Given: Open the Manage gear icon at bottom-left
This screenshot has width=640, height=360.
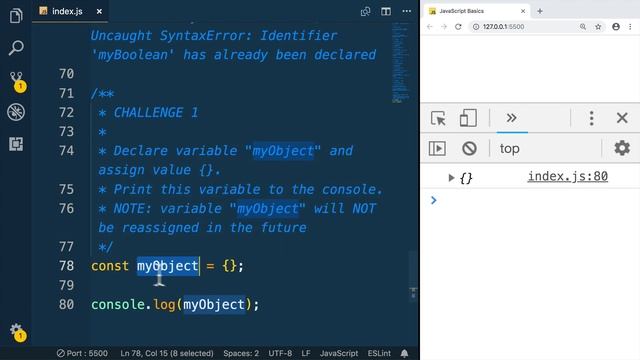Looking at the screenshot, I should pos(17,332).
